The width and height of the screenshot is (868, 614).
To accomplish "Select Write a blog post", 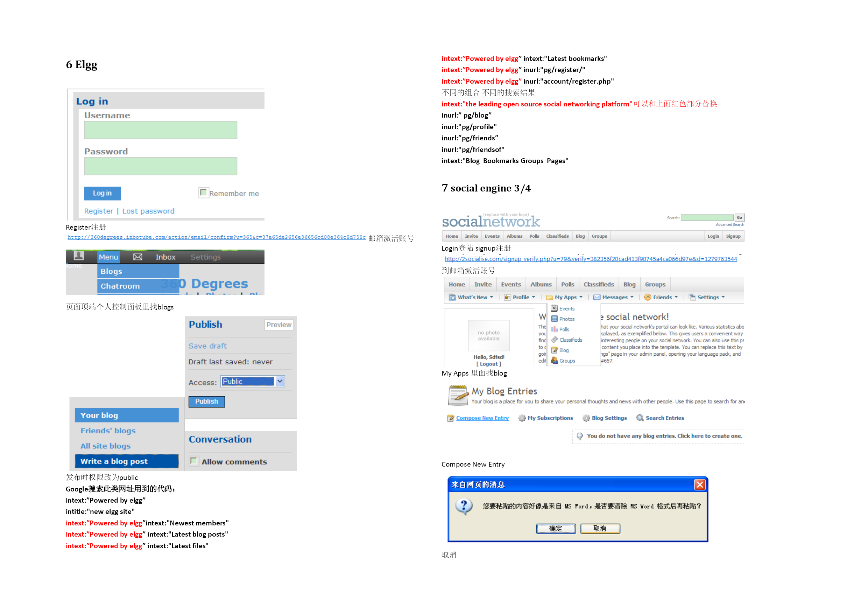I will 127,461.
